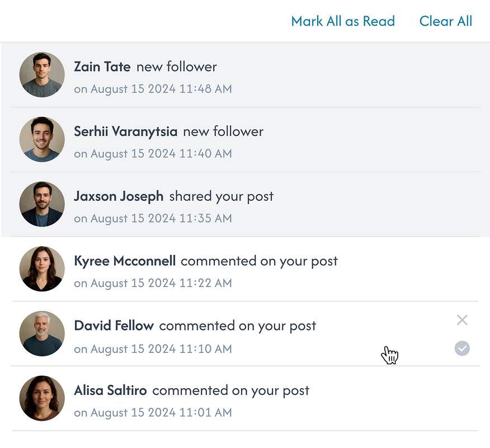Image resolution: width=490 pixels, height=448 pixels.
Task: Click the name Kyree Mcconnell
Action: pyautogui.click(x=125, y=261)
